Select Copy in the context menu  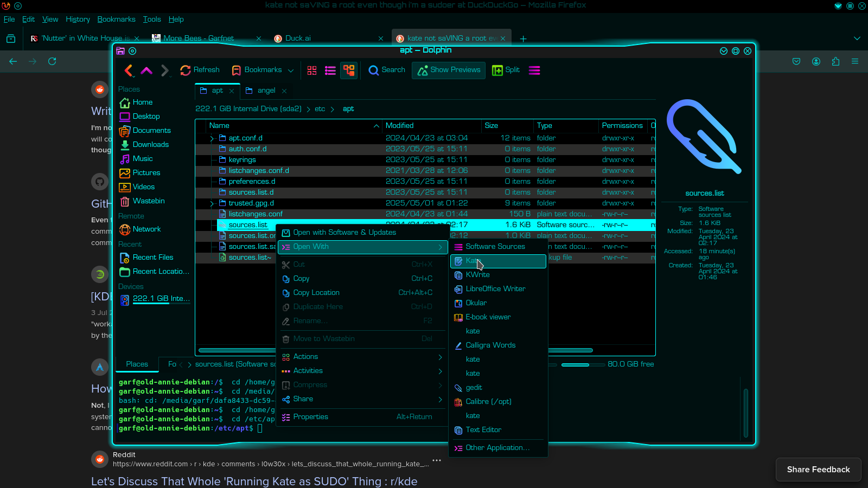coord(363,279)
